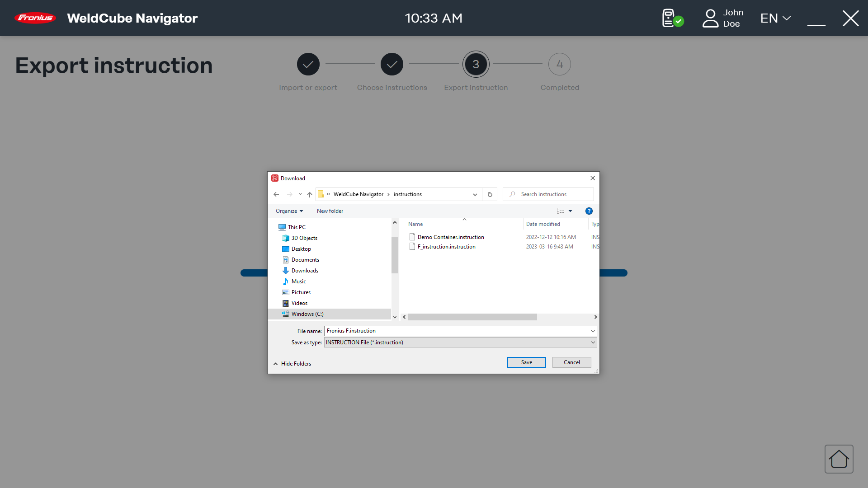The height and width of the screenshot is (488, 868).
Task: Collapse with Hide Folders expander
Action: (x=292, y=364)
